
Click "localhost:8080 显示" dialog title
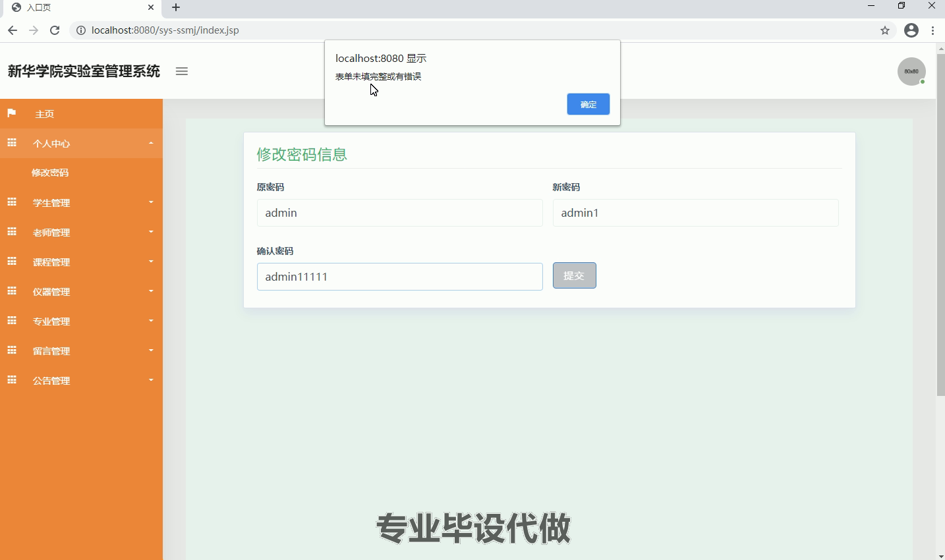coord(381,58)
